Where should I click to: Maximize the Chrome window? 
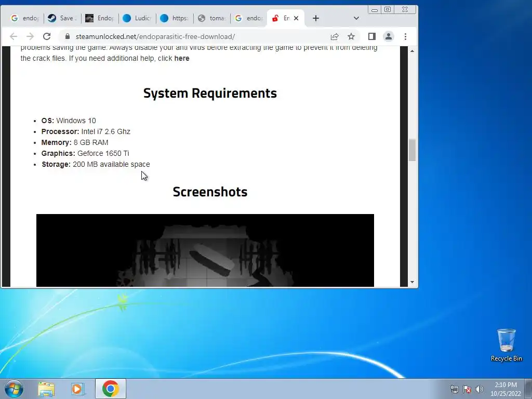point(388,9)
